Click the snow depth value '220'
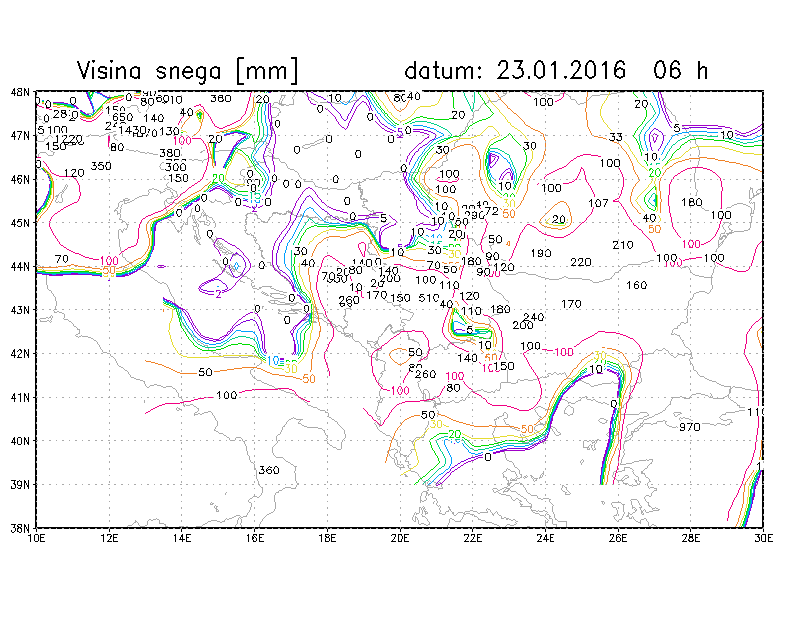The image size is (800, 618). point(581,262)
